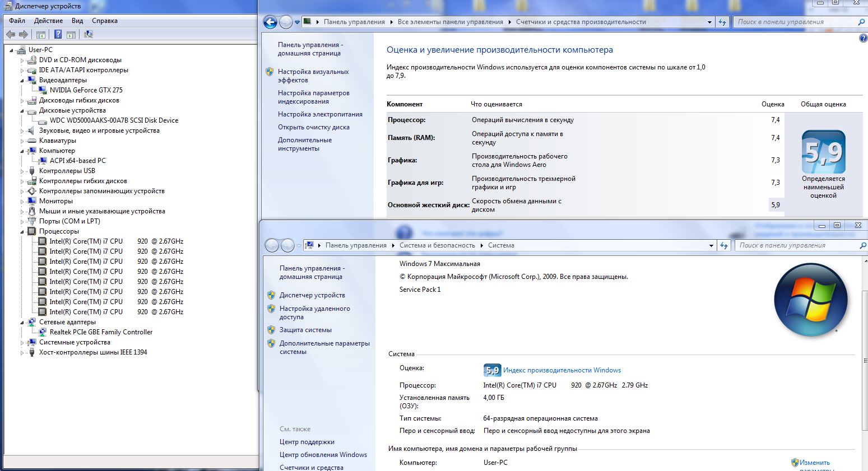This screenshot has height=471, width=868.
Task: Open Диспетчер устройств link in Система window
Action: [x=312, y=295]
